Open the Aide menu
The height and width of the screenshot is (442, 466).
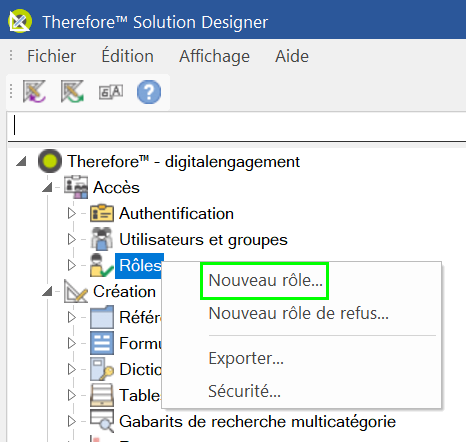[x=292, y=56]
